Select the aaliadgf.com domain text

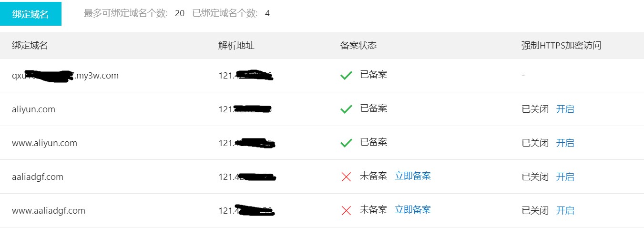pos(38,177)
